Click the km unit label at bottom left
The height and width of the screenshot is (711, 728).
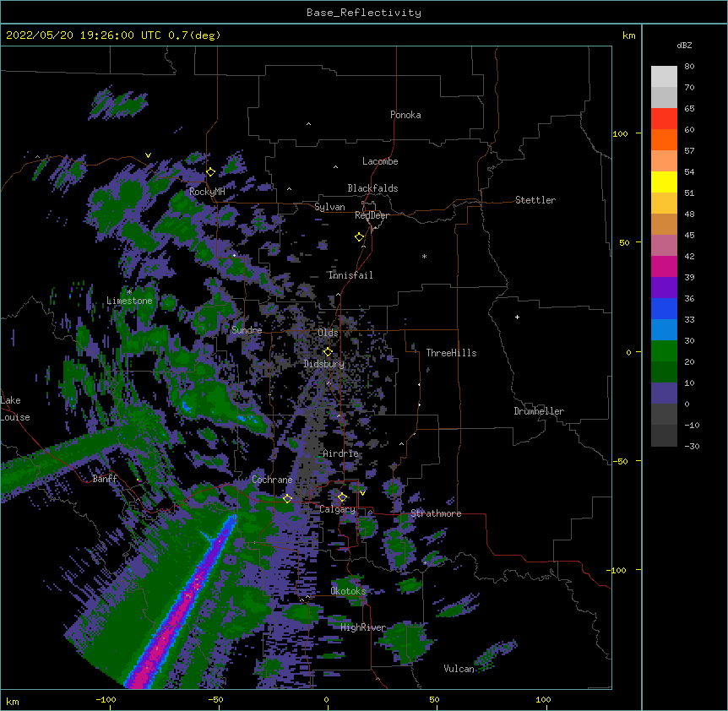[x=12, y=702]
